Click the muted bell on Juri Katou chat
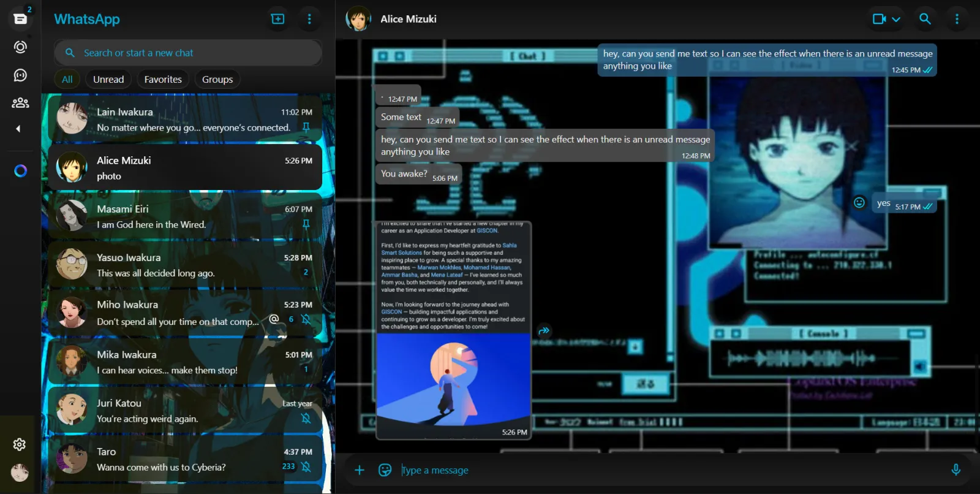This screenshot has height=494, width=980. [x=306, y=418]
